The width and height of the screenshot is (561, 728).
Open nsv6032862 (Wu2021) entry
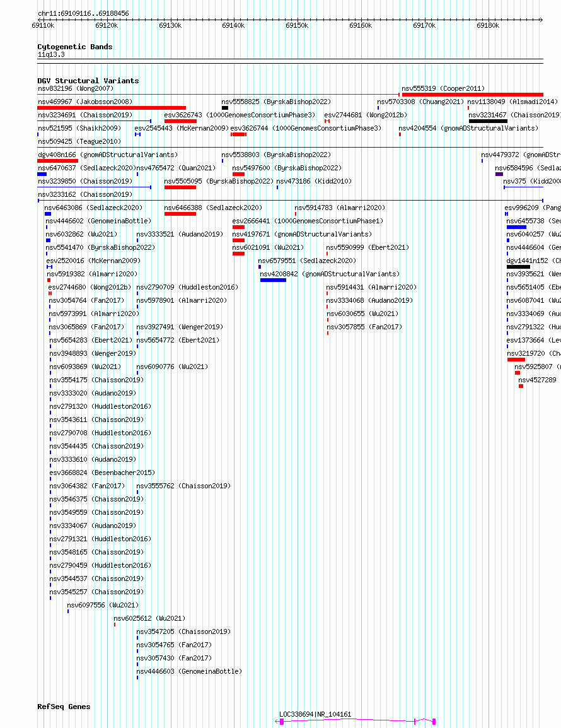(x=82, y=235)
